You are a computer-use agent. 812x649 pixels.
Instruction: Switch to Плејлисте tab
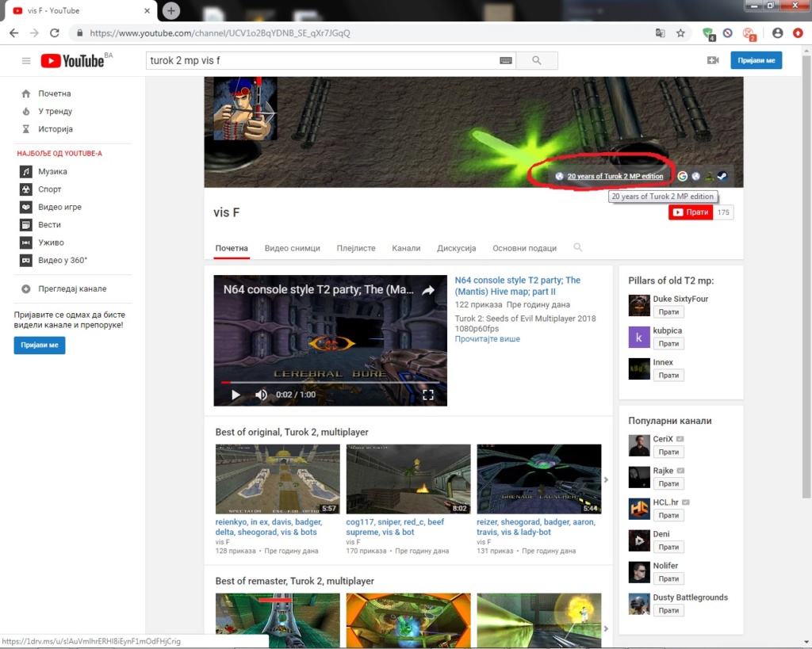pyautogui.click(x=356, y=248)
